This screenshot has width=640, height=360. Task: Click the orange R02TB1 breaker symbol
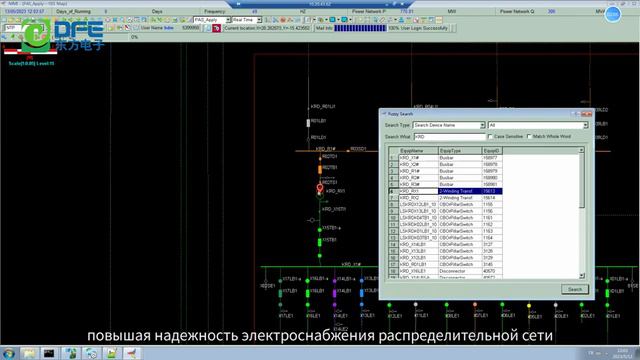pyautogui.click(x=320, y=169)
